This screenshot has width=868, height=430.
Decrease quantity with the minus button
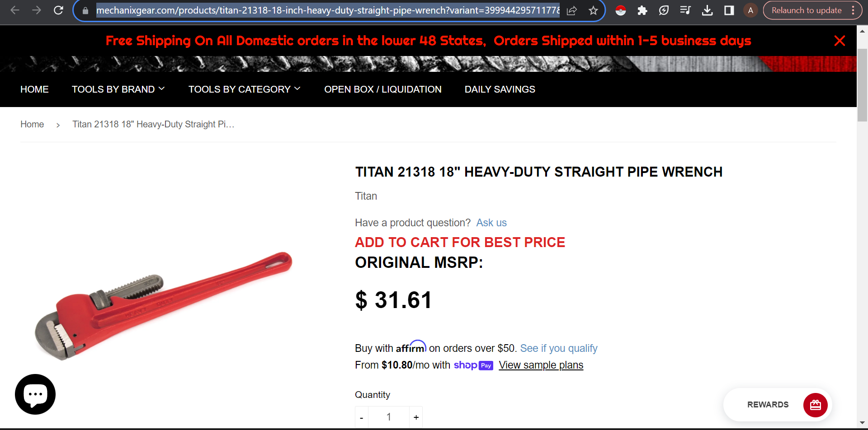coord(361,417)
